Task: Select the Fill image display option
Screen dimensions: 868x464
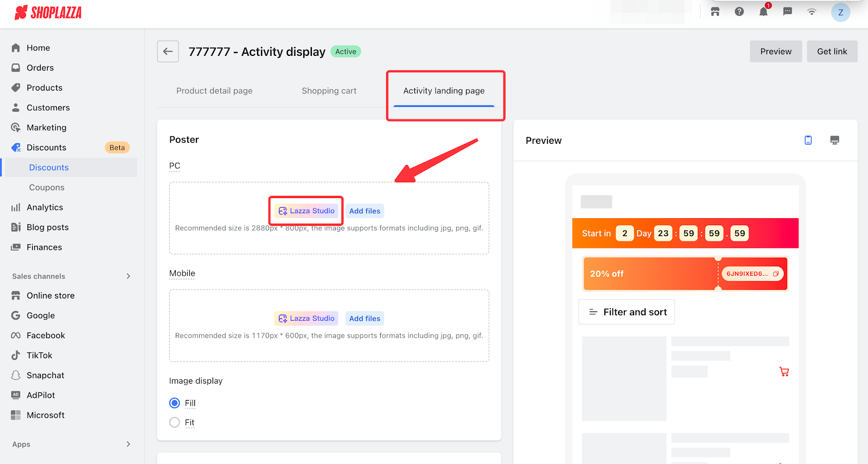Action: click(x=175, y=403)
